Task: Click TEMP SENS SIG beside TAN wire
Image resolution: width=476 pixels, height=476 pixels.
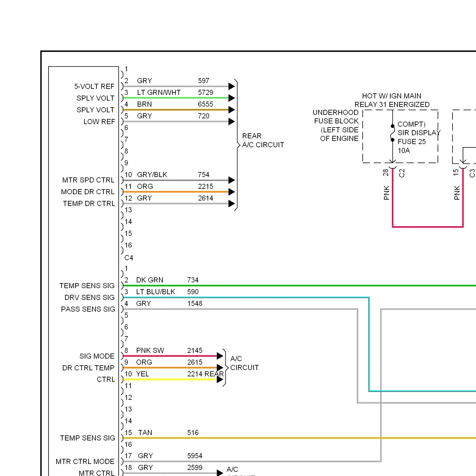Action: [x=88, y=438]
